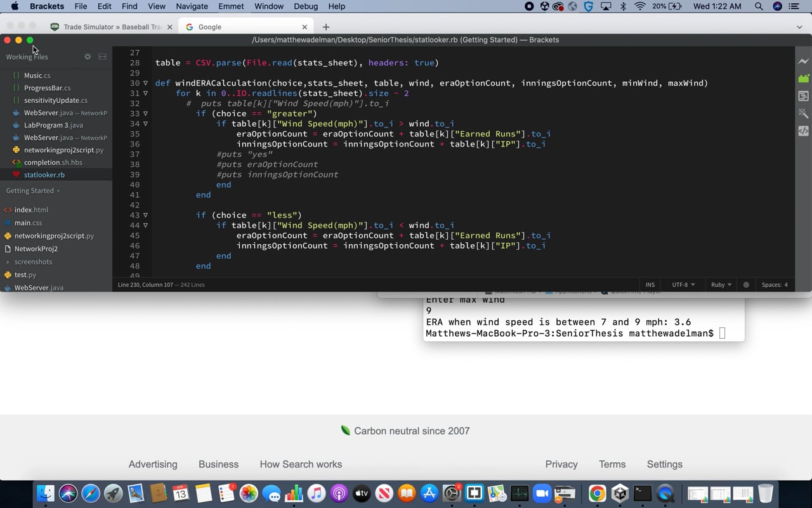
Task: Click the split view icon beside Working Files
Action: click(102, 56)
